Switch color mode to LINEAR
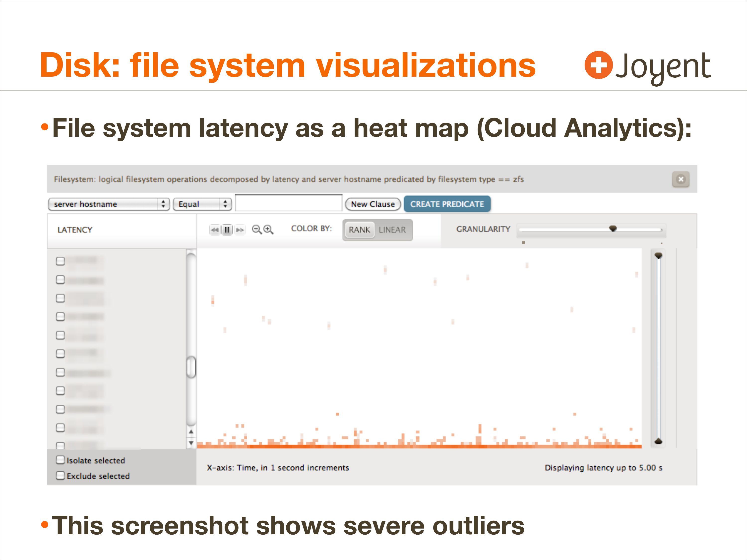Viewport: 747px width, 560px height. 392,230
